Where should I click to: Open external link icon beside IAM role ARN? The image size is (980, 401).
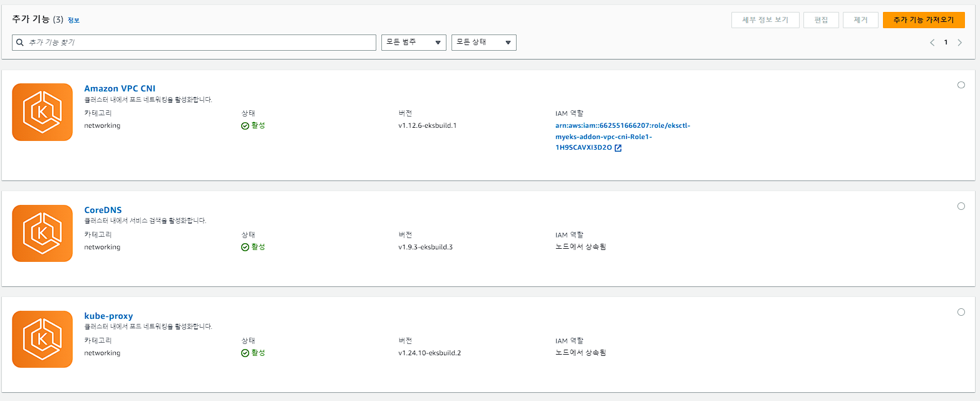[x=618, y=148]
